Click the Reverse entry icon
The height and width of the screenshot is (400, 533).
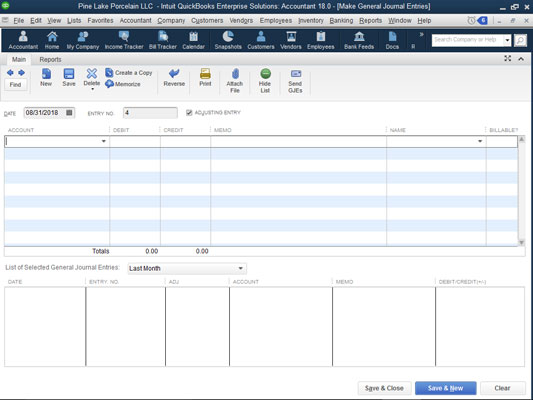pyautogui.click(x=174, y=77)
